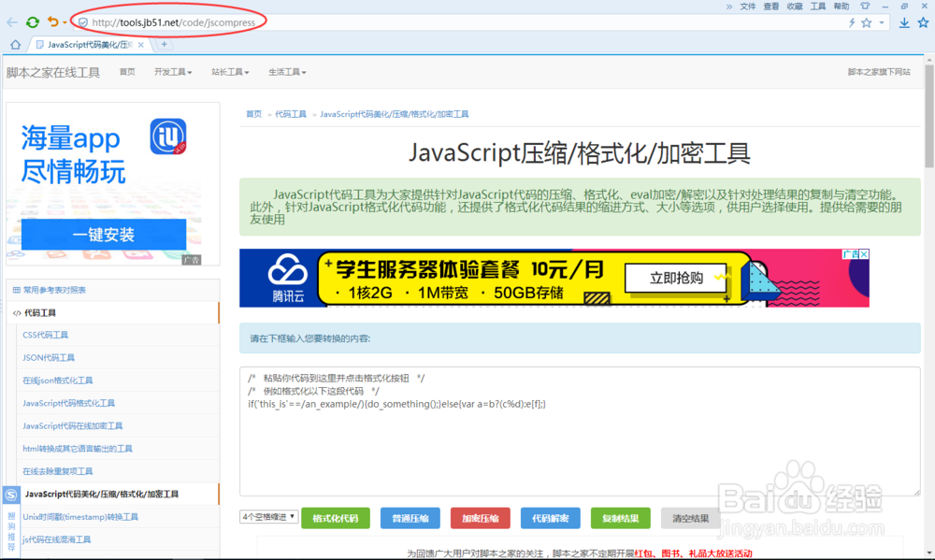Click the lightning icon in the address bar

coord(853,22)
